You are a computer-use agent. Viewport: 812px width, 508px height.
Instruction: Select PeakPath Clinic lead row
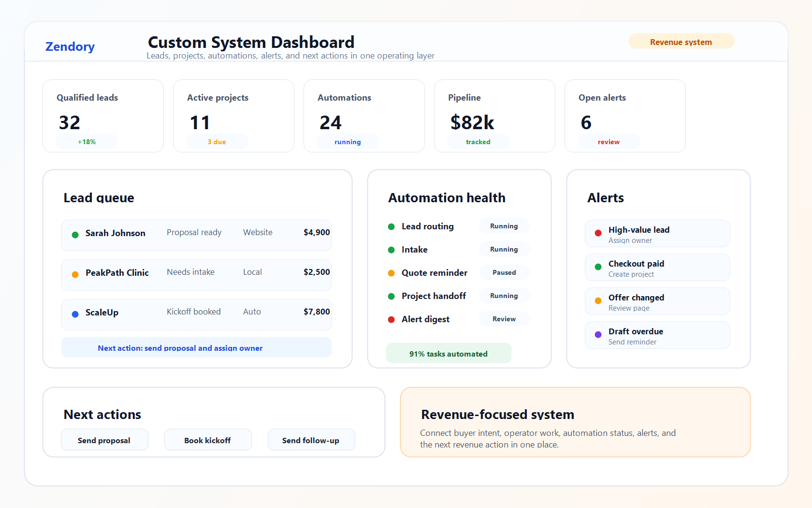(196, 275)
